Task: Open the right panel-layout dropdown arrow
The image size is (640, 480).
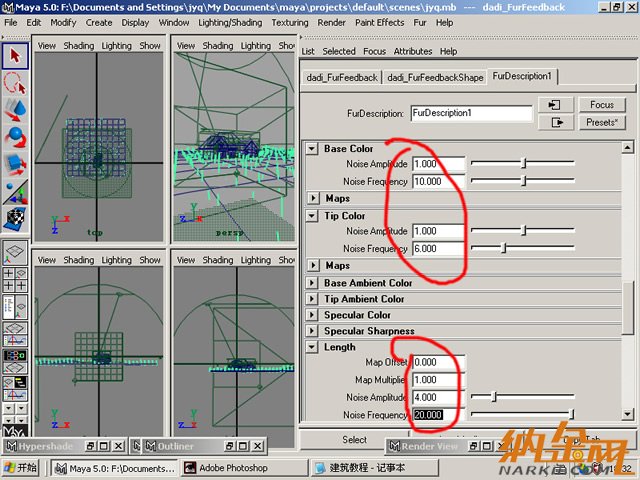Action: [21, 408]
